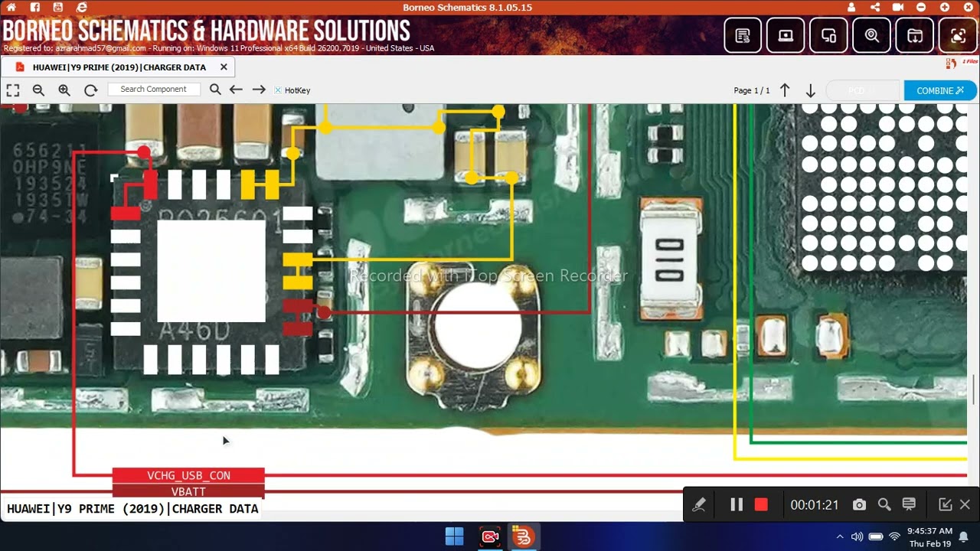This screenshot has width=980, height=551.
Task: Open the volume control in system tray
Action: pos(857,536)
